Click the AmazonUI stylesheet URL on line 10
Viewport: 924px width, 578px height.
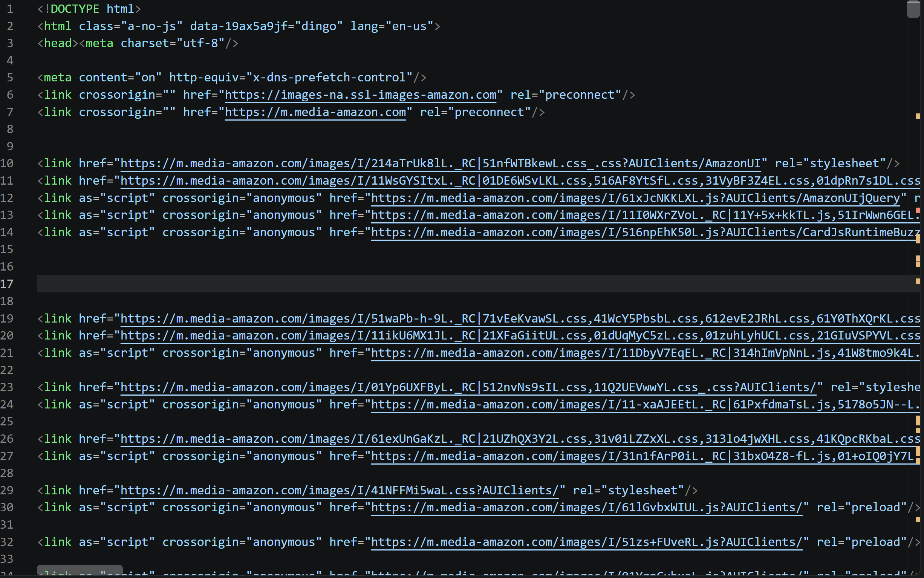tap(441, 164)
